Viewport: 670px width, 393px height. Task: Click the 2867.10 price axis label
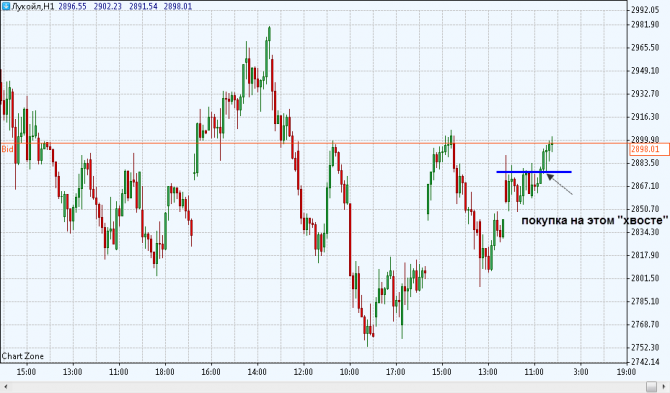point(645,186)
